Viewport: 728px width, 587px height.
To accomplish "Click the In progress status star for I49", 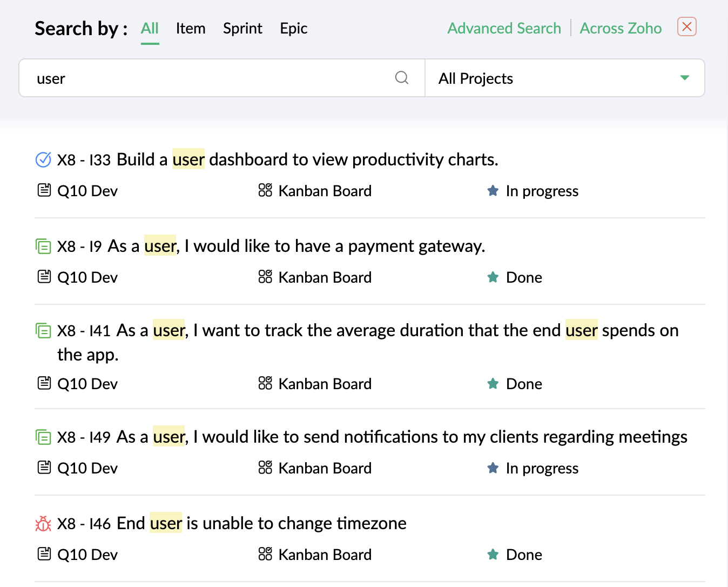I will [493, 468].
